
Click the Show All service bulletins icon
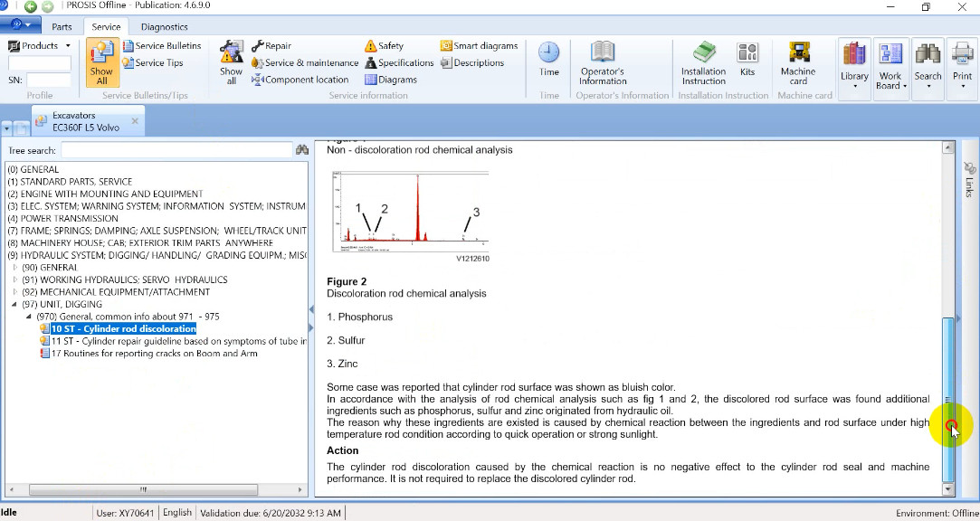(102, 62)
